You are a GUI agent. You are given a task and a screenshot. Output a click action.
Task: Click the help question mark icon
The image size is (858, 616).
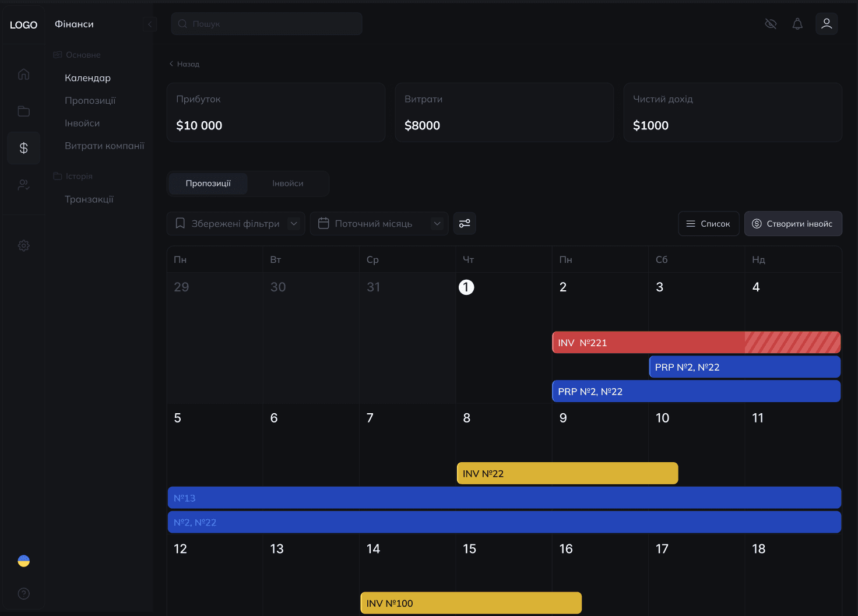23,594
